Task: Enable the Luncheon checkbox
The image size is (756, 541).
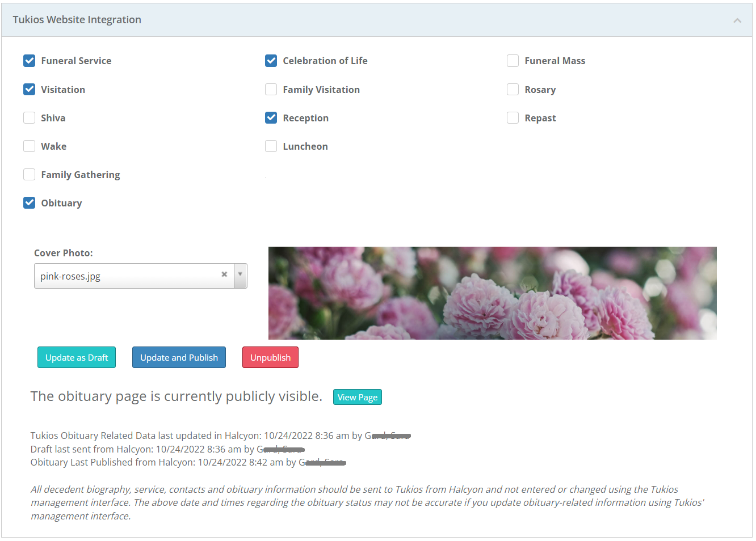Action: point(271,146)
